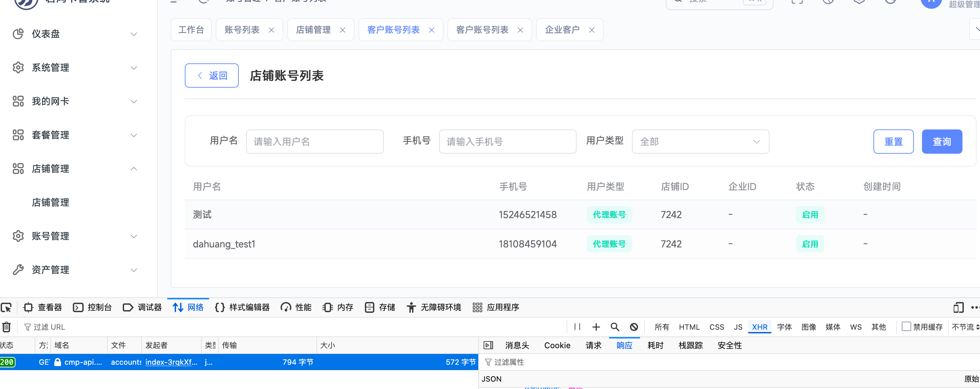The height and width of the screenshot is (389, 980).
Task: Clear network log with trash icon
Action: click(6, 327)
